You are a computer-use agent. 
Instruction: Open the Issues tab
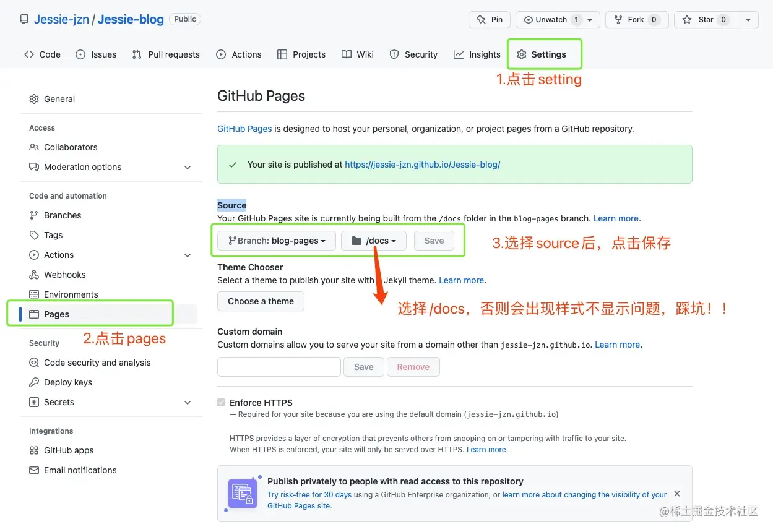[96, 54]
